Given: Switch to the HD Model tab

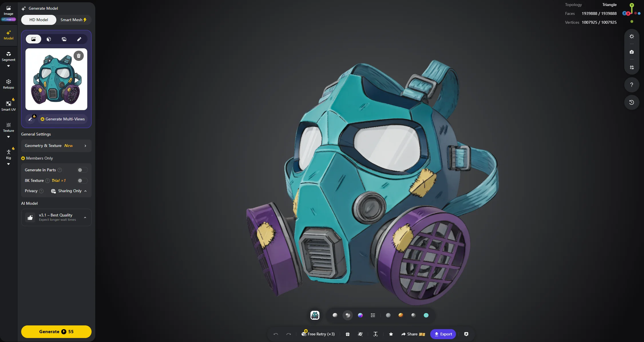Looking at the screenshot, I should tap(39, 20).
